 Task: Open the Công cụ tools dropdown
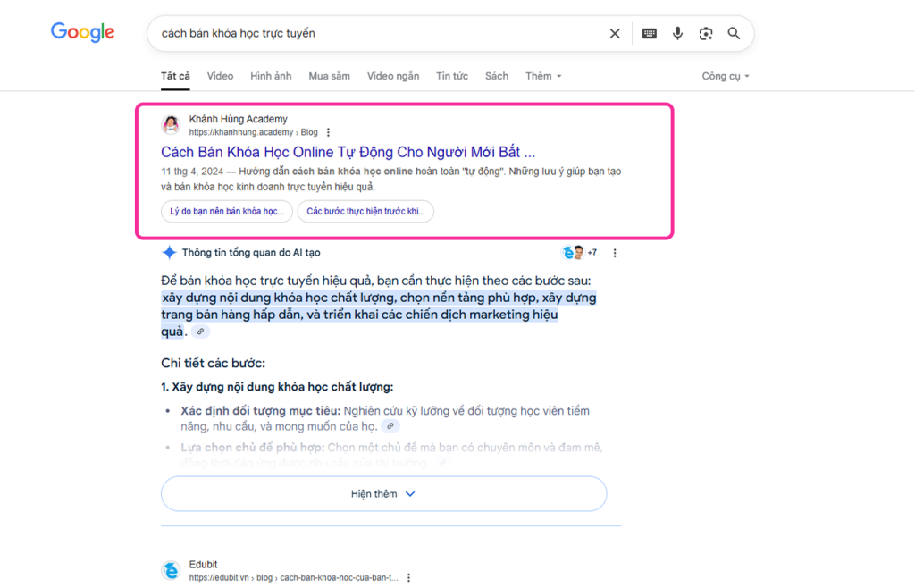[726, 76]
